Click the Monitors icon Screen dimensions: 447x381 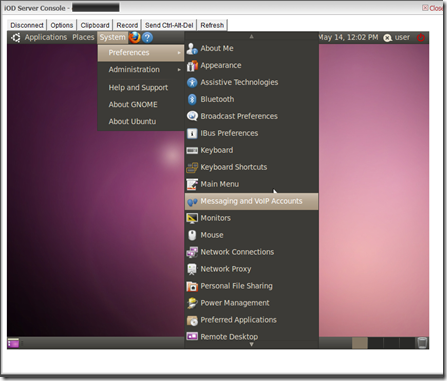pos(192,218)
